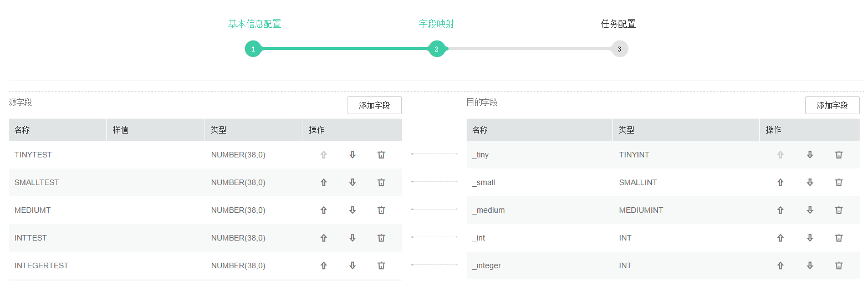Delete the _int destination field
Screen dimensions: 868x281
[839, 238]
